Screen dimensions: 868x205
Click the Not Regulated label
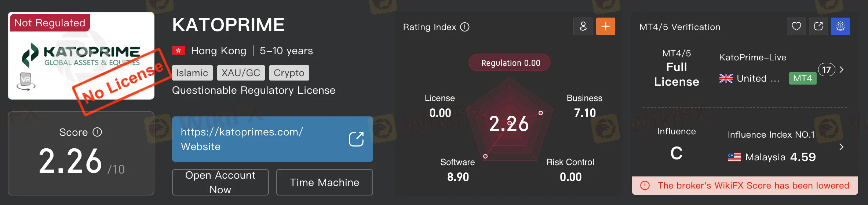[50, 23]
